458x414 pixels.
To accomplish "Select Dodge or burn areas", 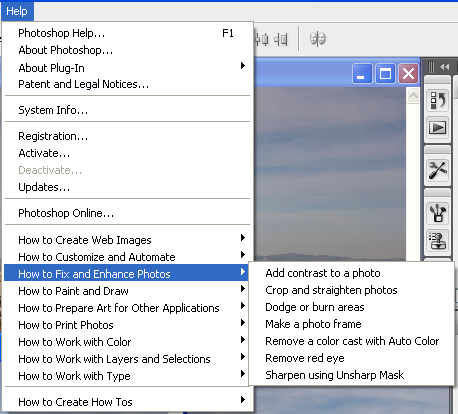I will (x=352, y=307).
